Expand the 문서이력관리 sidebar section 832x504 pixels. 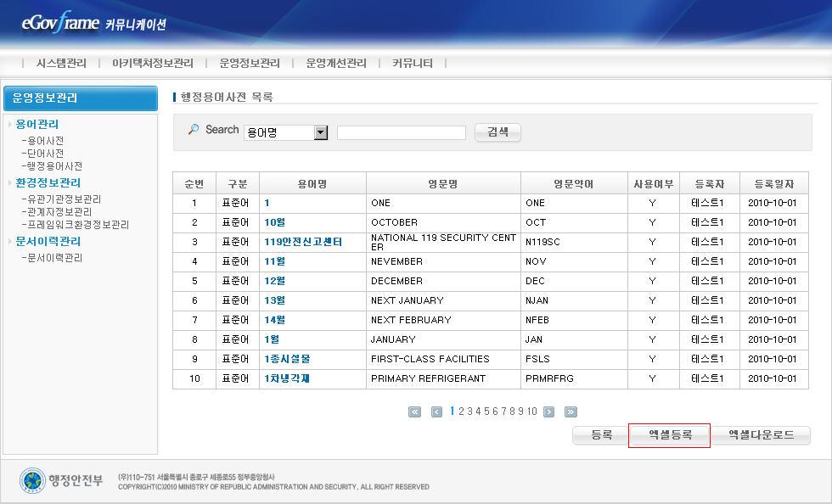pyautogui.click(x=48, y=241)
